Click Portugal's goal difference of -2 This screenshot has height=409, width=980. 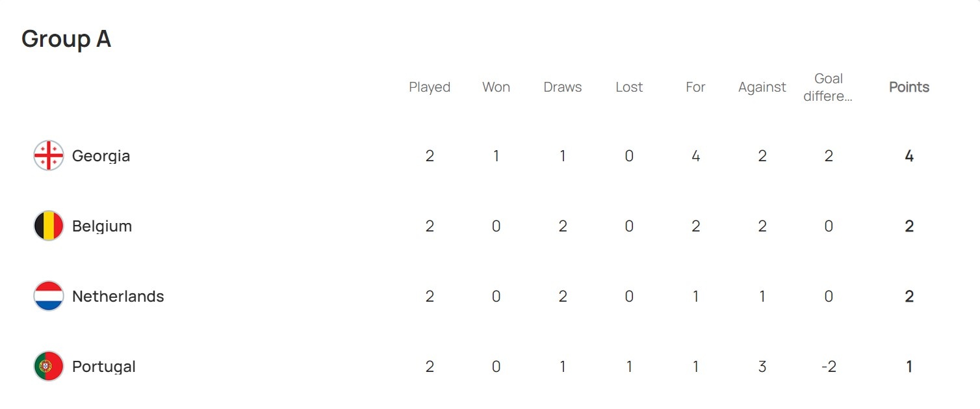coord(829,367)
